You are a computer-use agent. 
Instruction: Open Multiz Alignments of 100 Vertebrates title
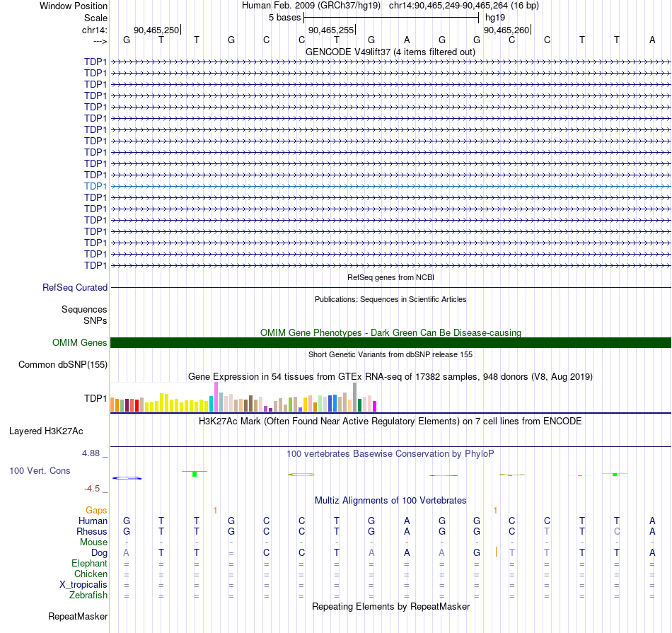tap(390, 500)
